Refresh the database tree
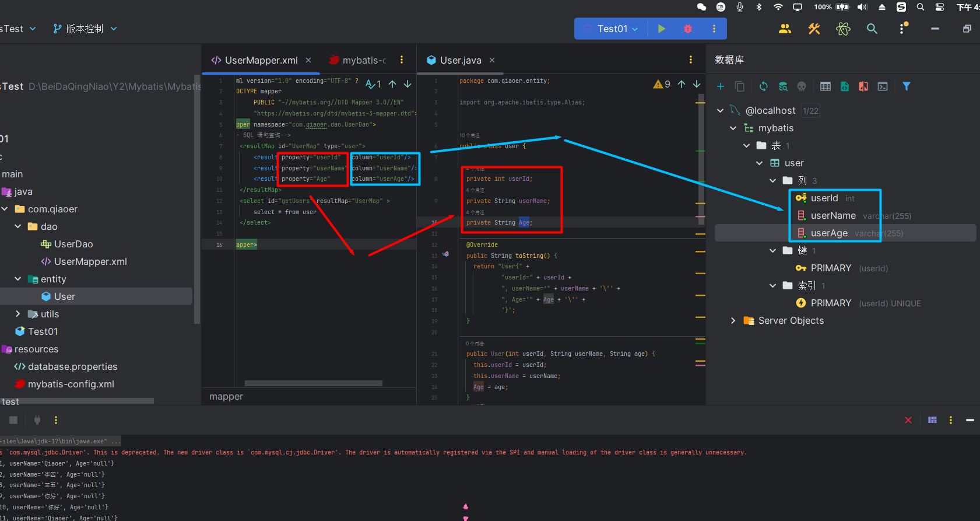980x521 pixels. point(764,86)
